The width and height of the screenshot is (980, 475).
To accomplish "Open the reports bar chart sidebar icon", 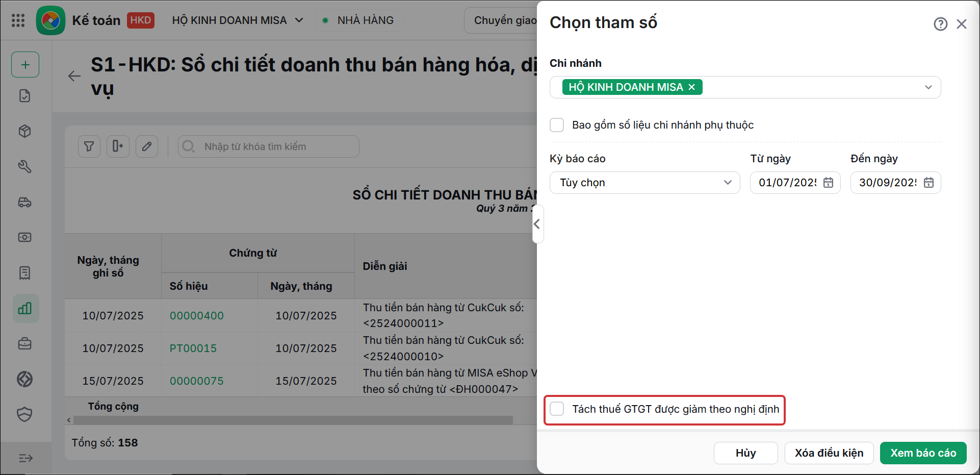I will (25, 308).
